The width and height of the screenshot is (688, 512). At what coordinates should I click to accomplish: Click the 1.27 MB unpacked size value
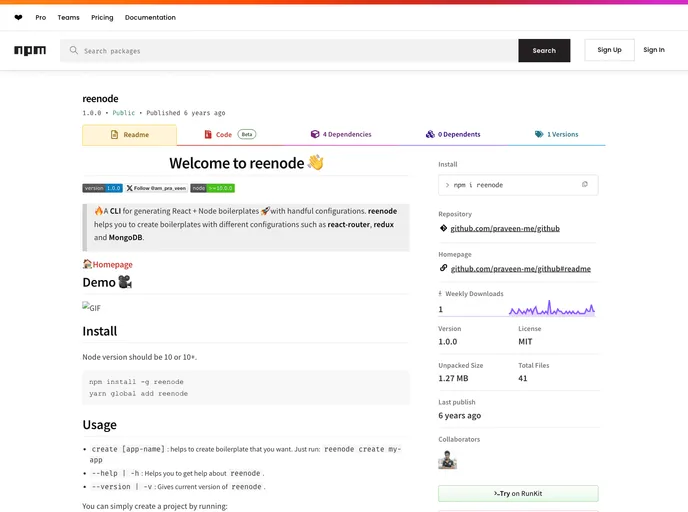click(453, 378)
